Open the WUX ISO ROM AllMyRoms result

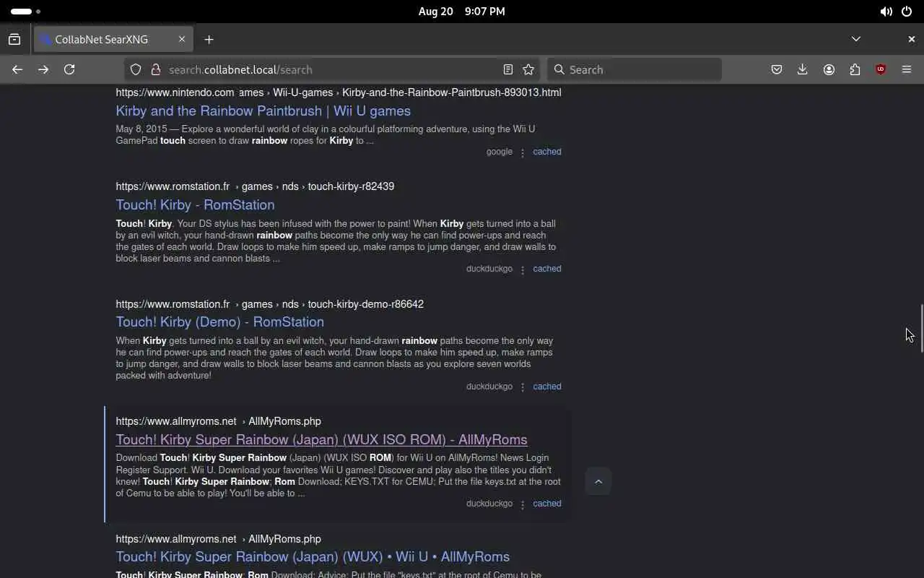point(321,439)
